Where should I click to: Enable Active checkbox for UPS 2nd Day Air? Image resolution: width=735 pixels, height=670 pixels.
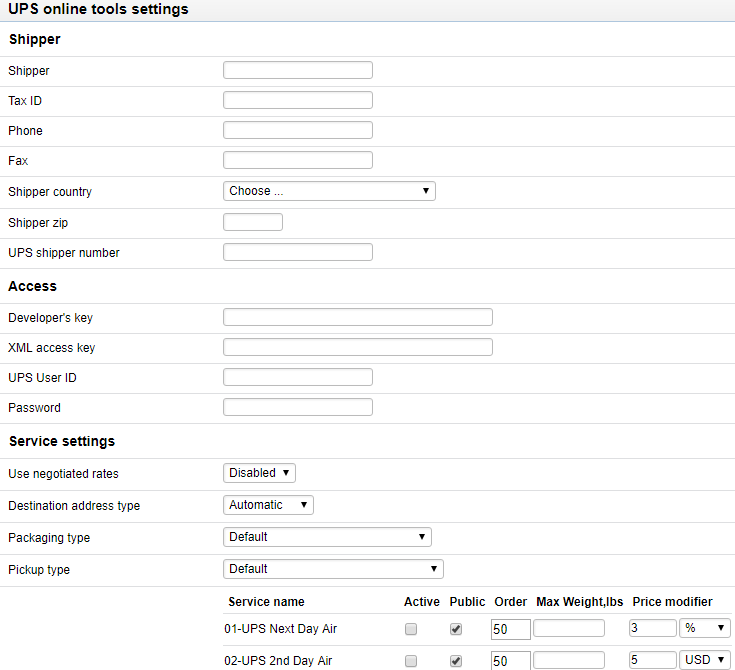[411, 661]
